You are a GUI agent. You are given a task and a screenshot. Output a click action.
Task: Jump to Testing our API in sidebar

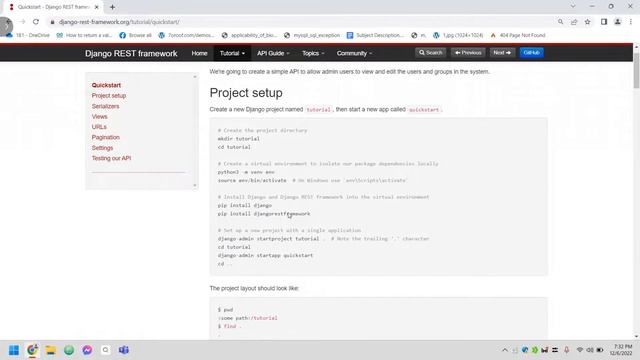coord(111,158)
